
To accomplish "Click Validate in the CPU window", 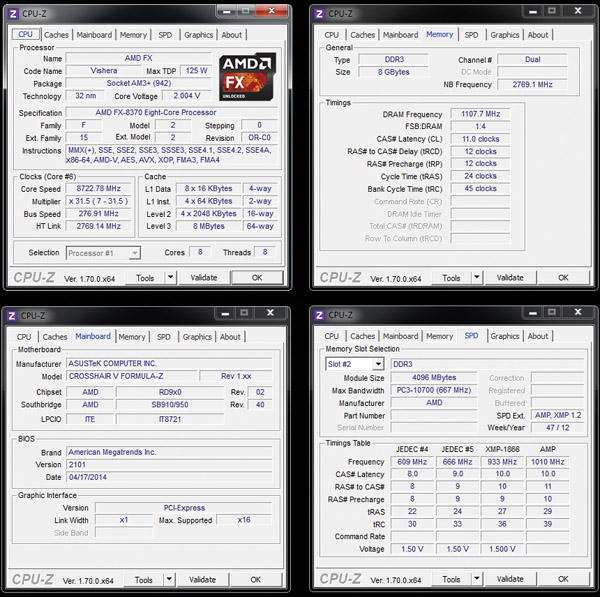I will coord(204,278).
